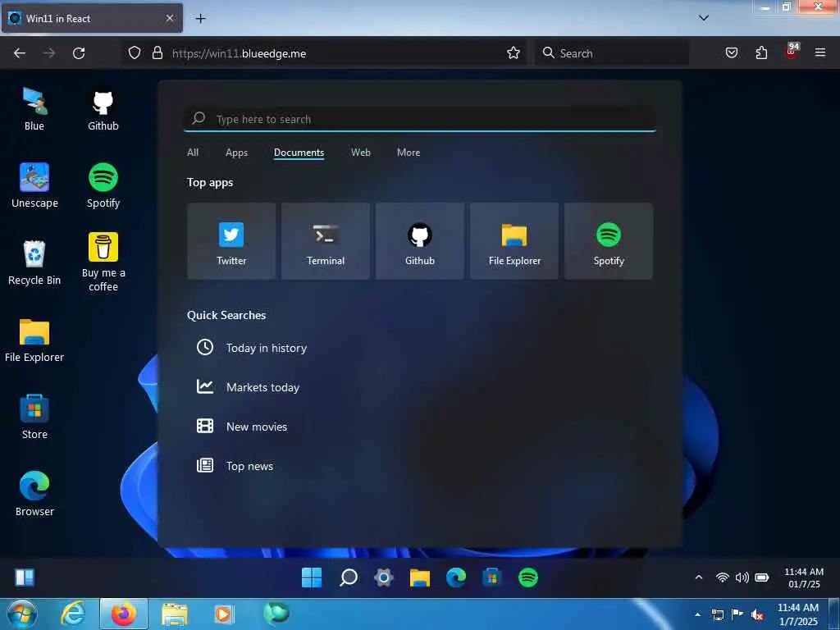Open Firefox extensions puzzle icon

(761, 53)
